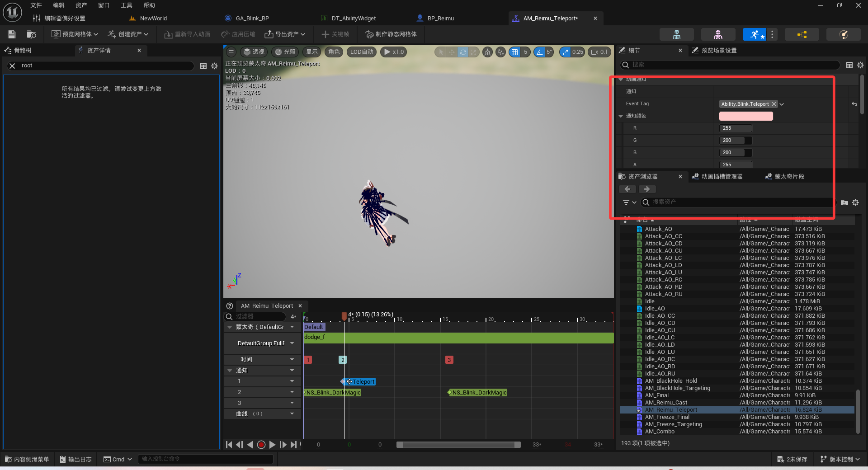Open 创建资产 create asset dropdown

pos(128,34)
